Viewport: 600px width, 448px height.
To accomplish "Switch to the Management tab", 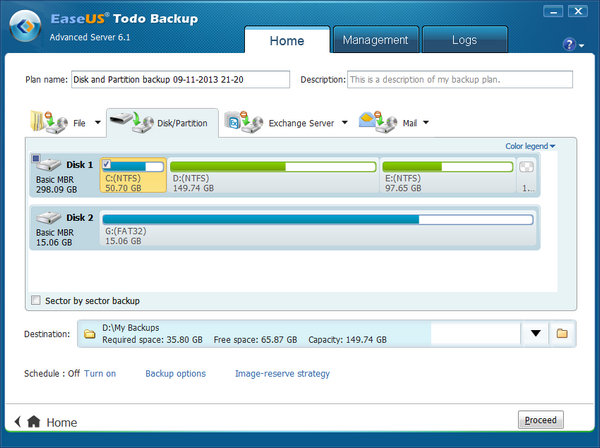I will (x=375, y=40).
